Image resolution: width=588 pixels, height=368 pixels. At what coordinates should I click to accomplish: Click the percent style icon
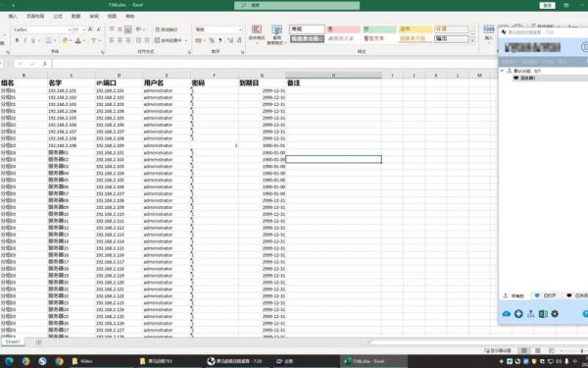tap(212, 40)
